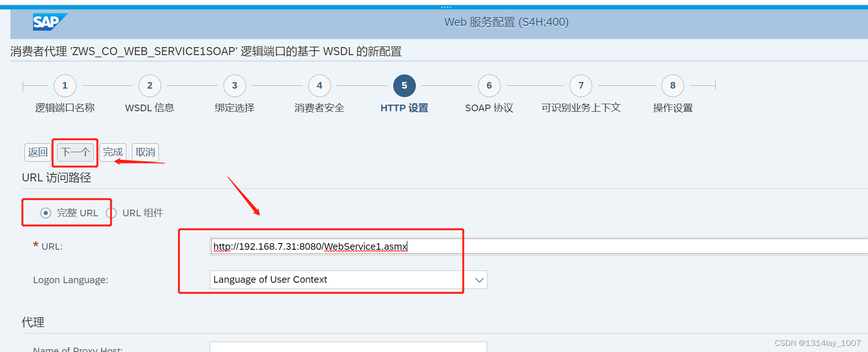Click the URL 访问路径 section heading

tap(57, 178)
